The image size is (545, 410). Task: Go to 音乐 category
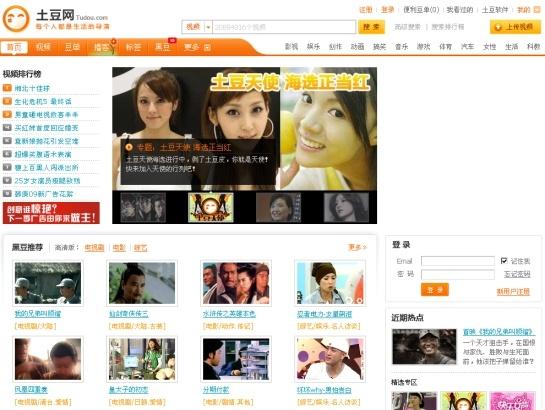(401, 47)
